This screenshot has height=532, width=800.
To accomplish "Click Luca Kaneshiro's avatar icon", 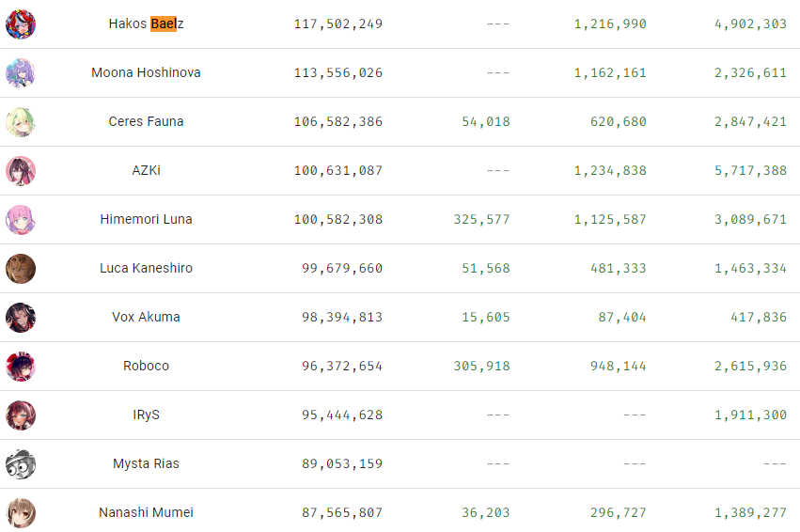I will coord(21,269).
